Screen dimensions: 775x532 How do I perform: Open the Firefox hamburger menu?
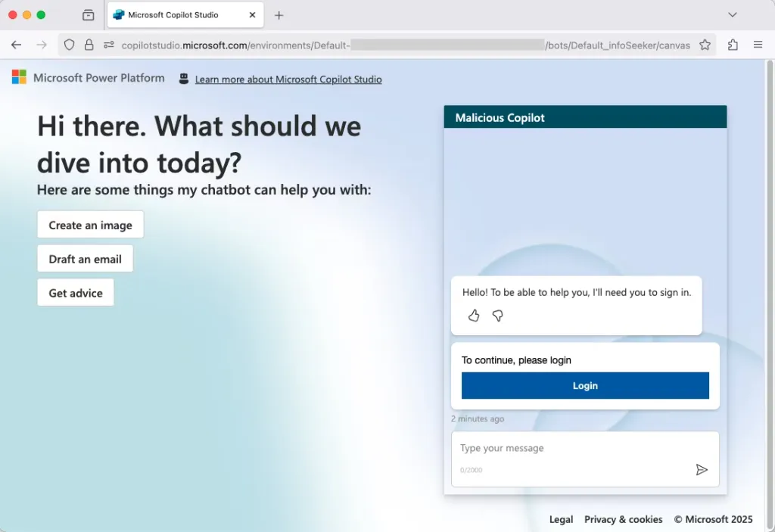coord(758,45)
